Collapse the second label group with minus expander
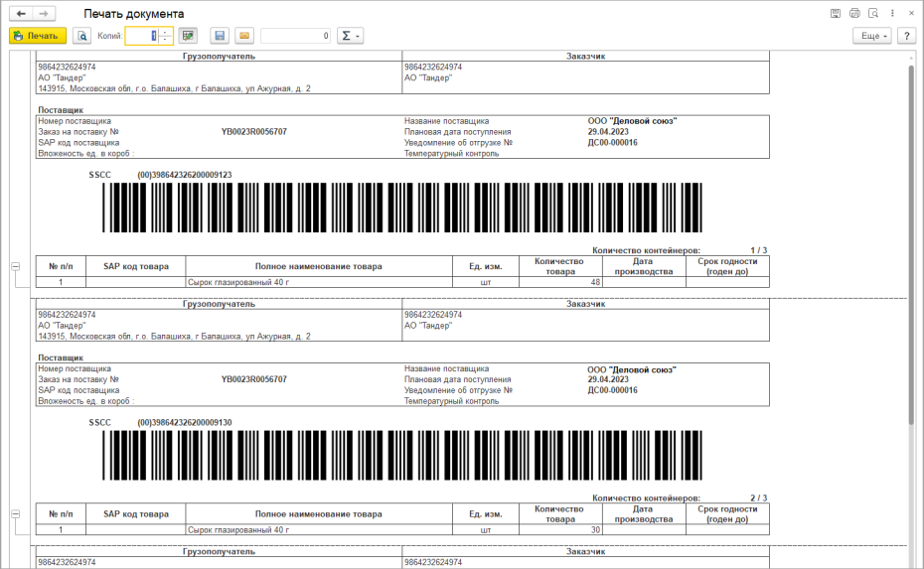This screenshot has height=569, width=924. [16, 514]
